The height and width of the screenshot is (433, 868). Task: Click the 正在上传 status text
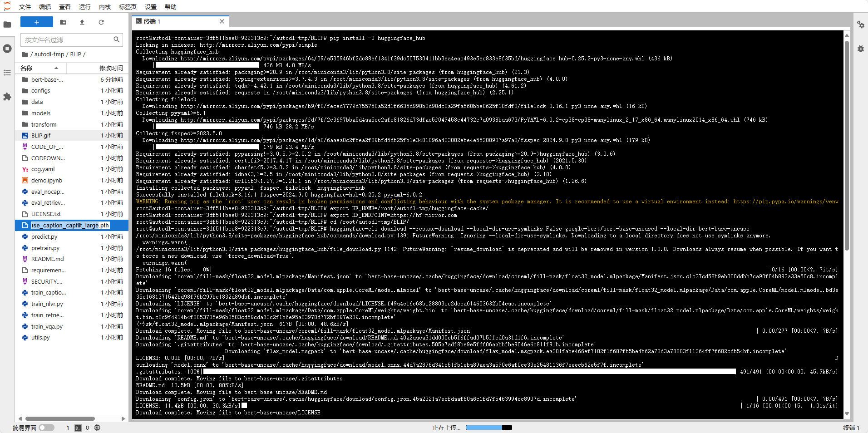pyautogui.click(x=446, y=428)
